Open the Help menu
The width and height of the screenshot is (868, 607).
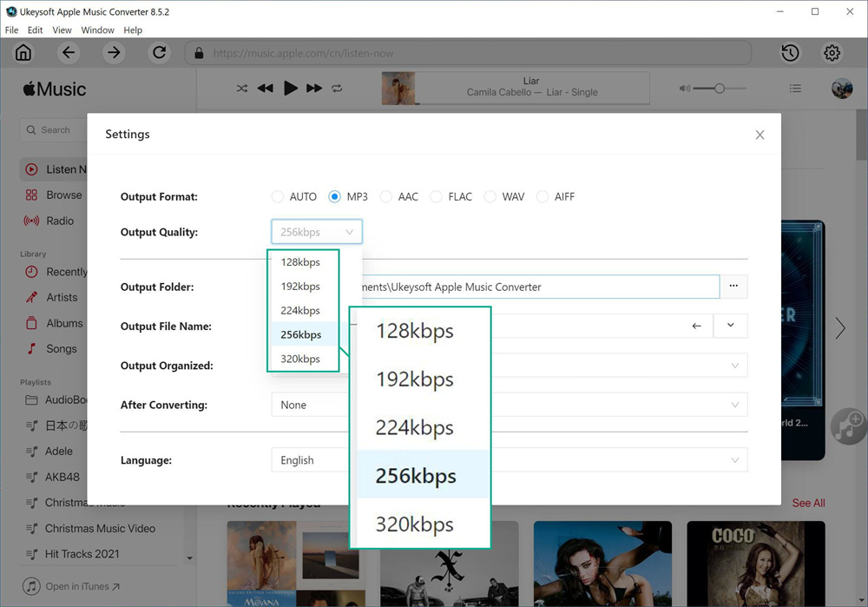(133, 30)
